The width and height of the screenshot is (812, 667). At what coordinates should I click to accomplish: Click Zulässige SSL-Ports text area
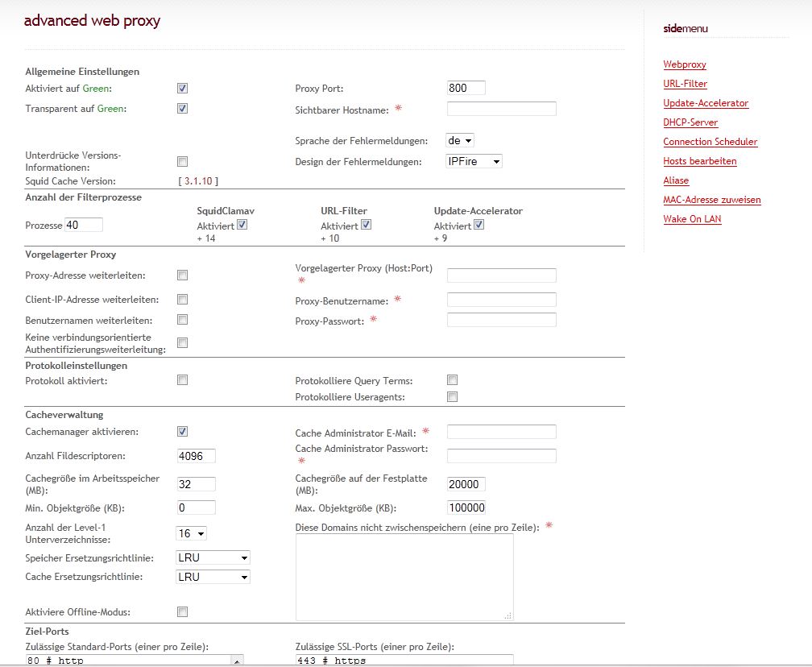(404, 661)
